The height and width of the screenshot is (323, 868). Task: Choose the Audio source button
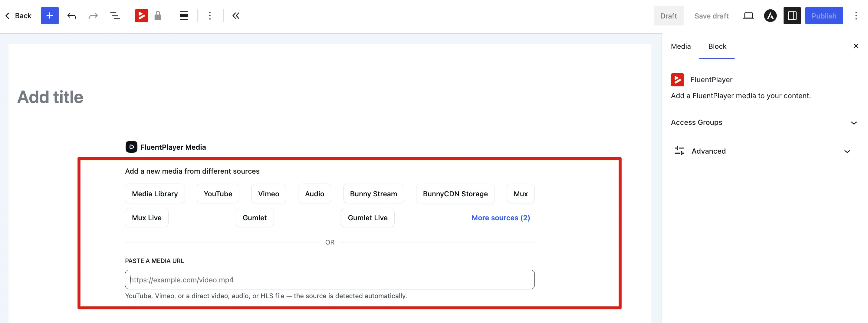pos(314,194)
